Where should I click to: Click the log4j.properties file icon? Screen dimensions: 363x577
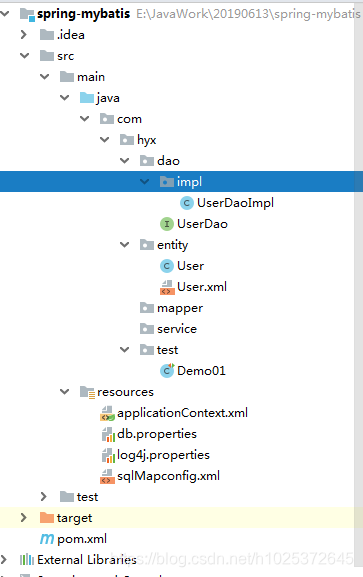coord(108,456)
